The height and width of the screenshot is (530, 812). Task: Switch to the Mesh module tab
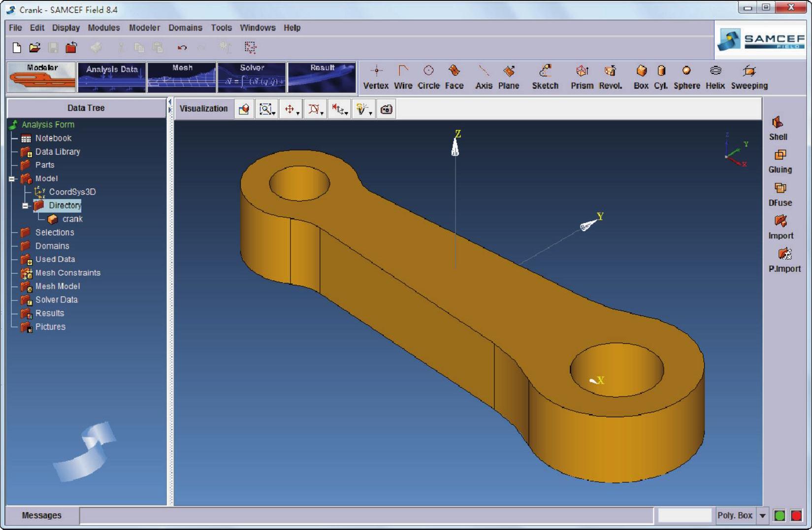182,77
